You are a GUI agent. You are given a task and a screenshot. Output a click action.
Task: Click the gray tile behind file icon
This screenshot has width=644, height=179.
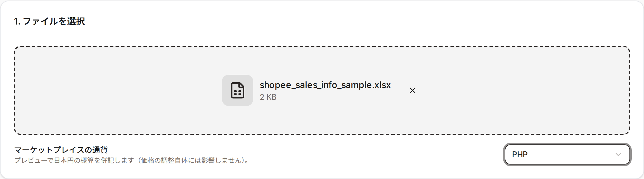coord(238,90)
